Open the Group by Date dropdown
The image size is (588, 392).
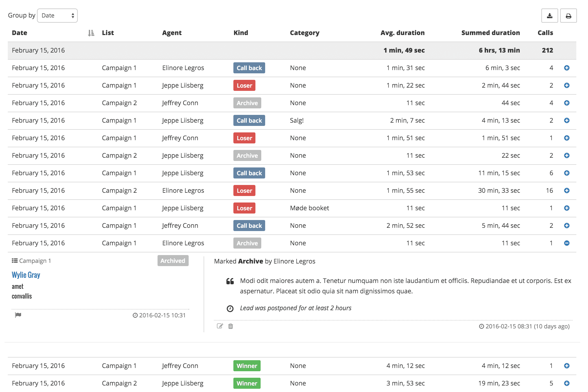(x=57, y=16)
